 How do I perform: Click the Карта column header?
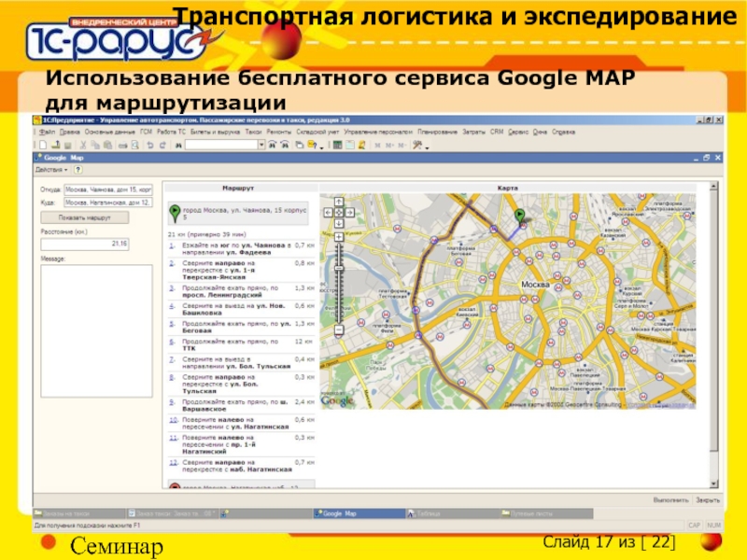[x=507, y=189]
